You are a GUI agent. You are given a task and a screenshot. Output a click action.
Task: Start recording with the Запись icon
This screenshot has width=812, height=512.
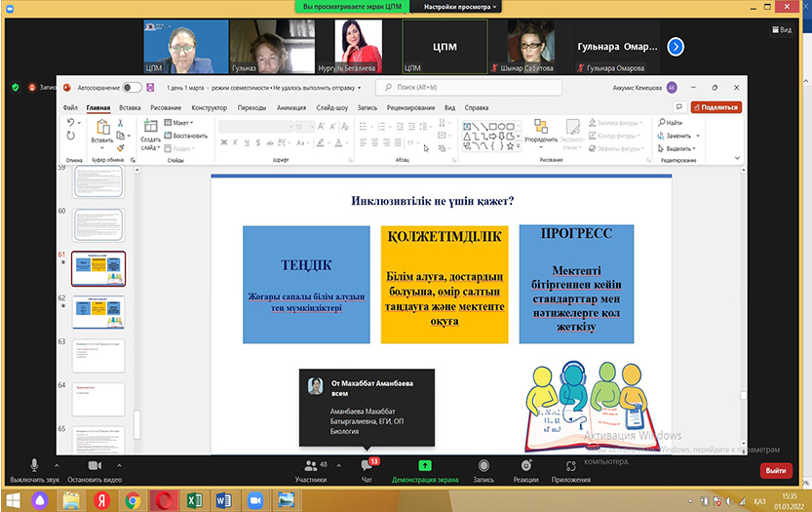pos(483,466)
